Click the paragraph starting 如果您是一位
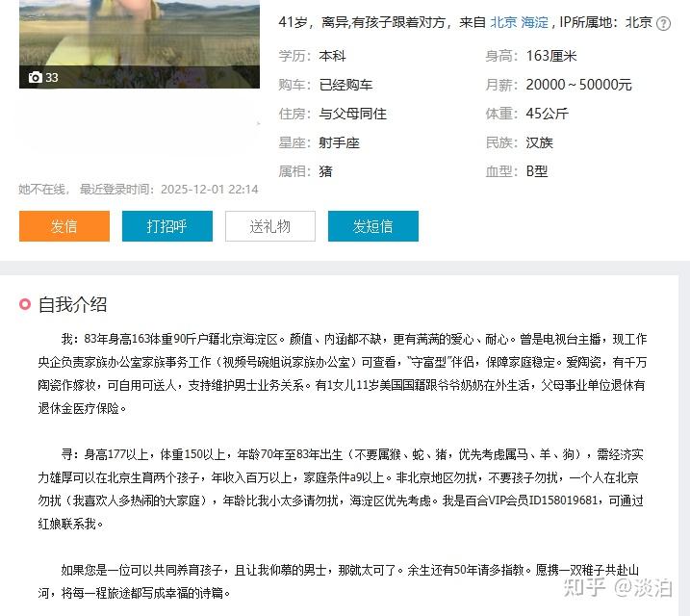This screenshot has width=690, height=616. 339,581
